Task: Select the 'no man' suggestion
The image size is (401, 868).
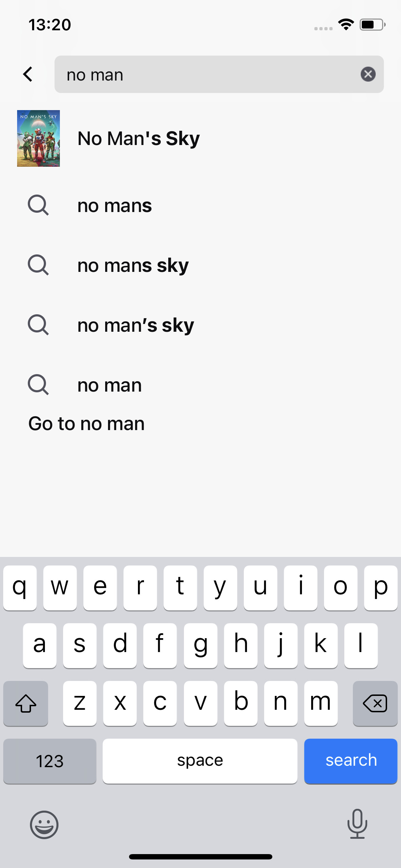Action: click(109, 384)
